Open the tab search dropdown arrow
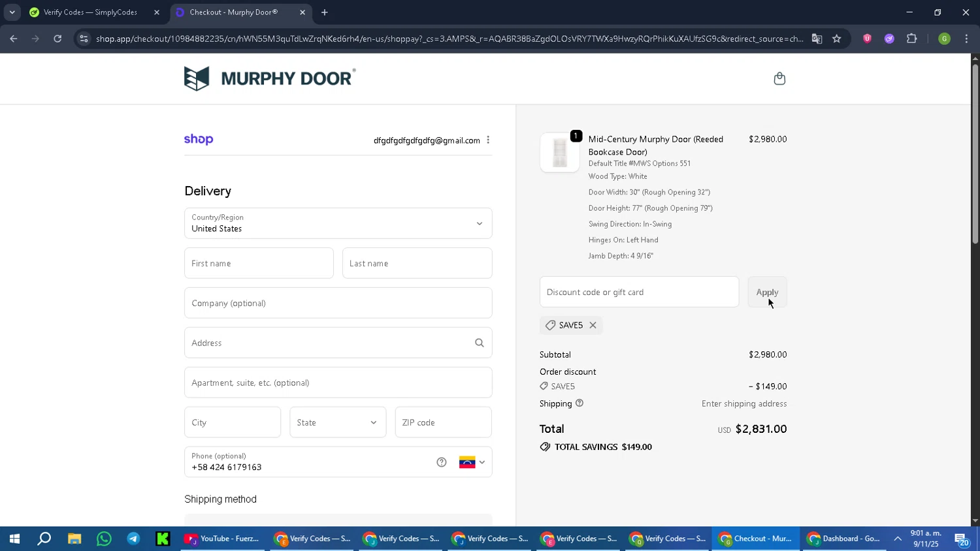This screenshot has width=980, height=551. [12, 12]
